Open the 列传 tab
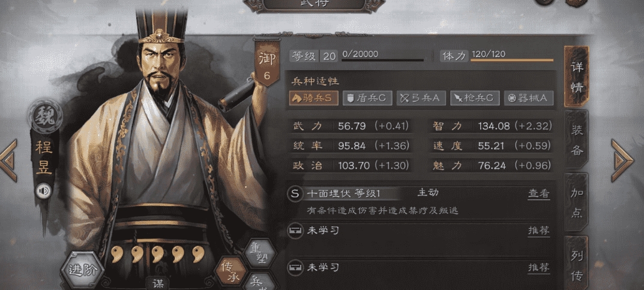 [577, 262]
